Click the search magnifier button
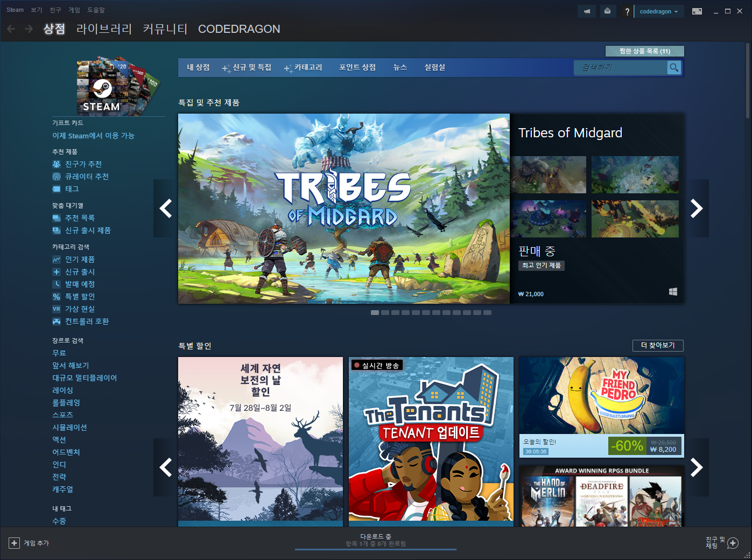This screenshot has width=752, height=560. pyautogui.click(x=674, y=67)
